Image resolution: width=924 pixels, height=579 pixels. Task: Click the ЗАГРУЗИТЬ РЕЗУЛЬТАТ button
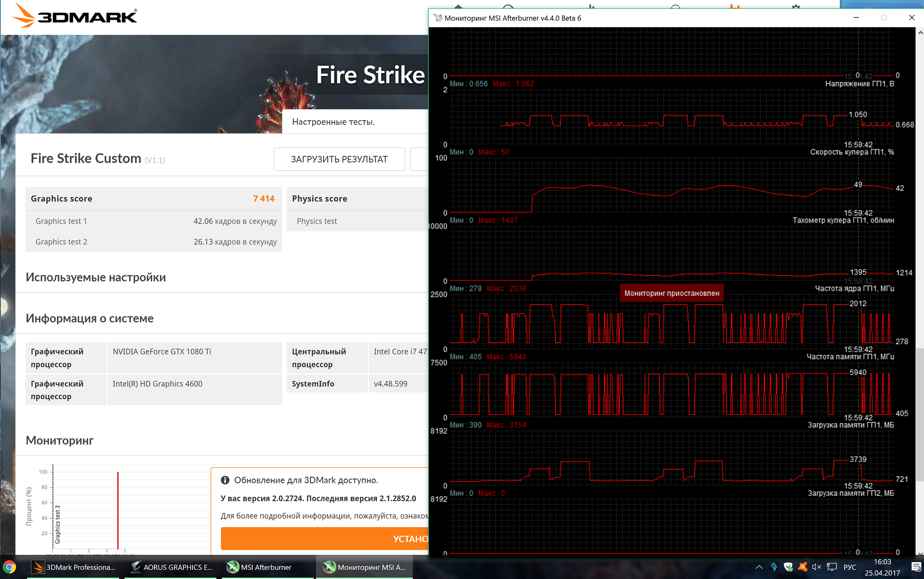(x=339, y=159)
